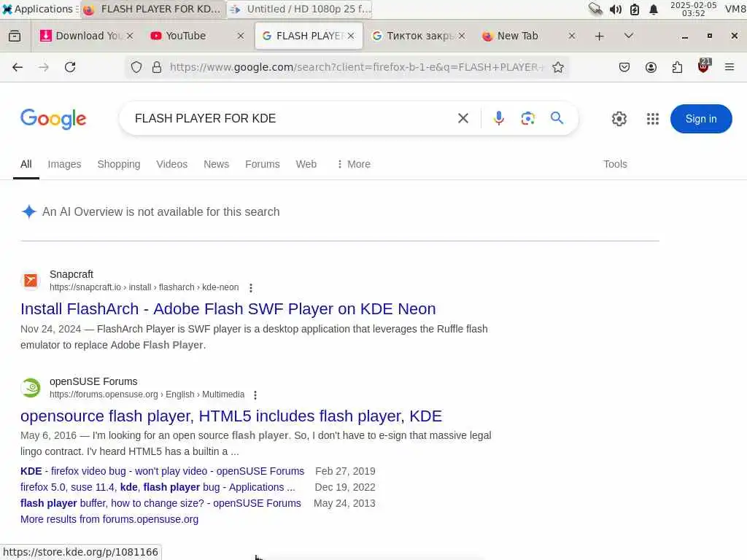Viewport: 747px width, 560px height.
Task: Switch to Untitled HD 1080p taskbar window
Action: click(300, 9)
